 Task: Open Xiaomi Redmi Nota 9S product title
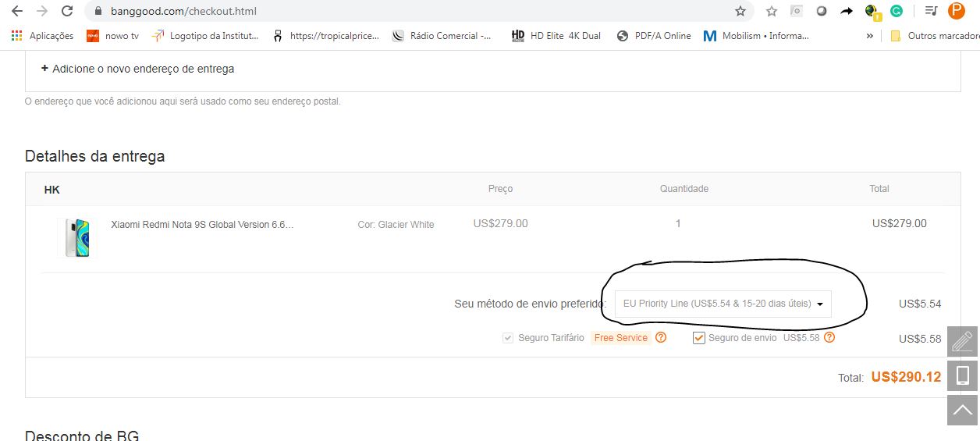[x=202, y=225]
